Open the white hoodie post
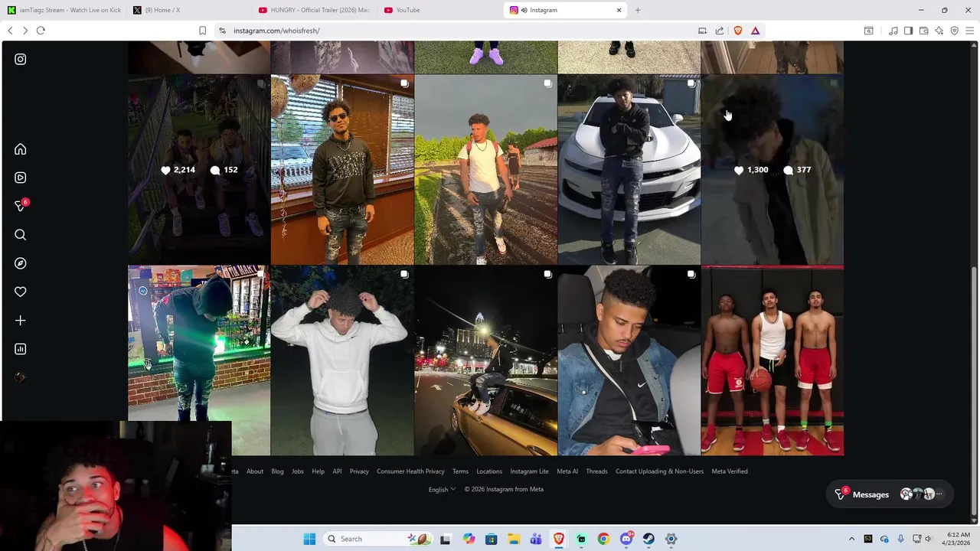980x551 pixels. [x=342, y=360]
